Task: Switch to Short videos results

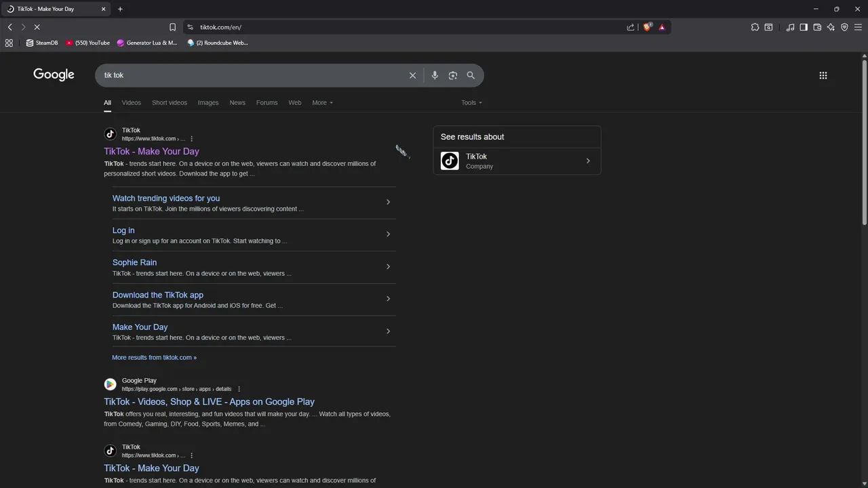Action: [x=170, y=103]
